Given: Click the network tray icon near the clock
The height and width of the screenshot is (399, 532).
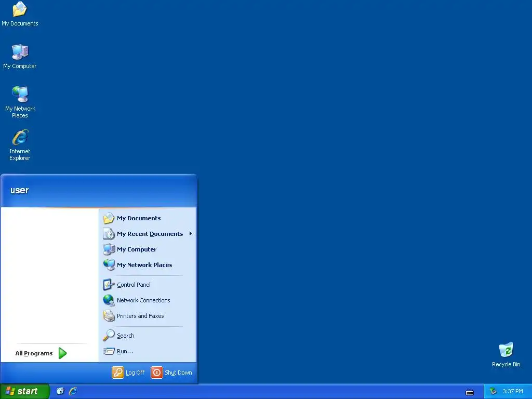Looking at the screenshot, I should tap(493, 391).
